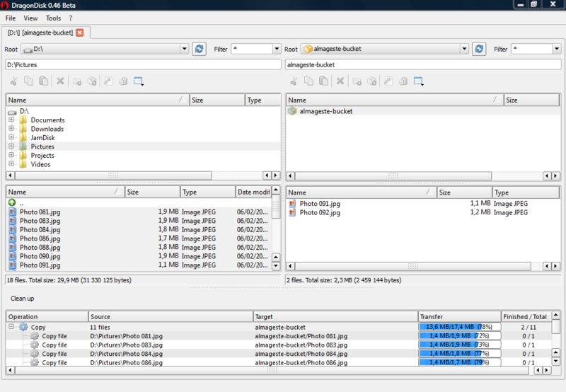Open the View menu

(30, 18)
